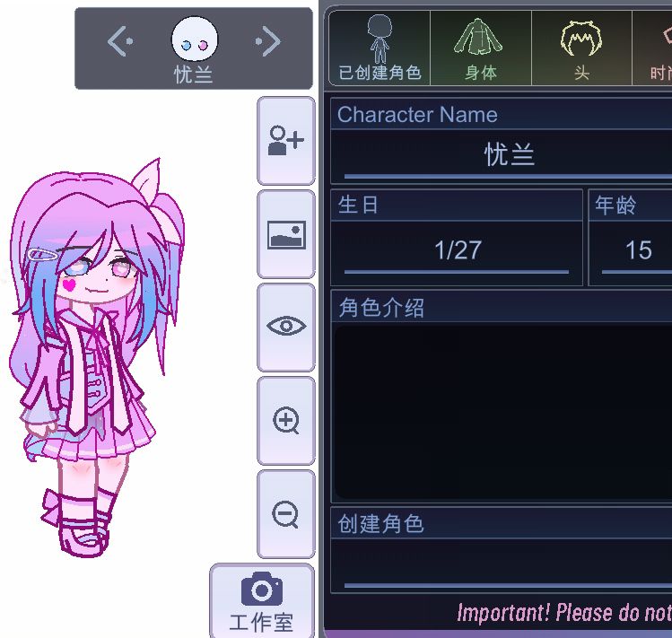The image size is (672, 638).
Task: Zoom out on the character
Action: 286,514
